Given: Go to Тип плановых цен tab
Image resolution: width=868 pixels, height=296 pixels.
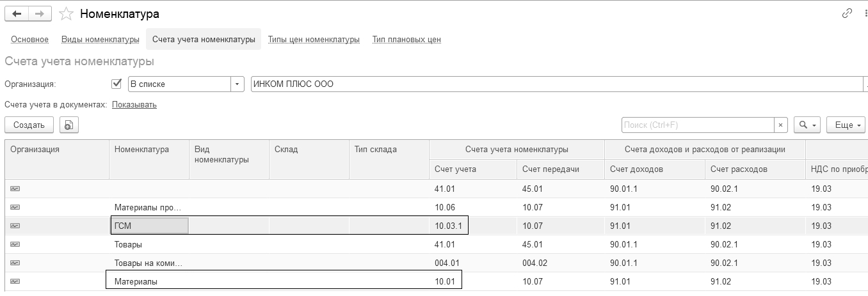Looking at the screenshot, I should pos(406,40).
